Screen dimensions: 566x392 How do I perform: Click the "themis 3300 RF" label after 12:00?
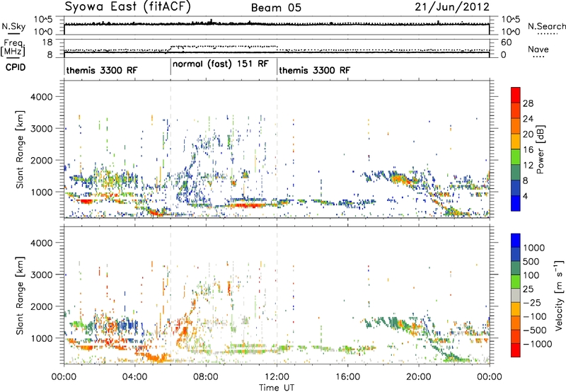click(x=314, y=70)
